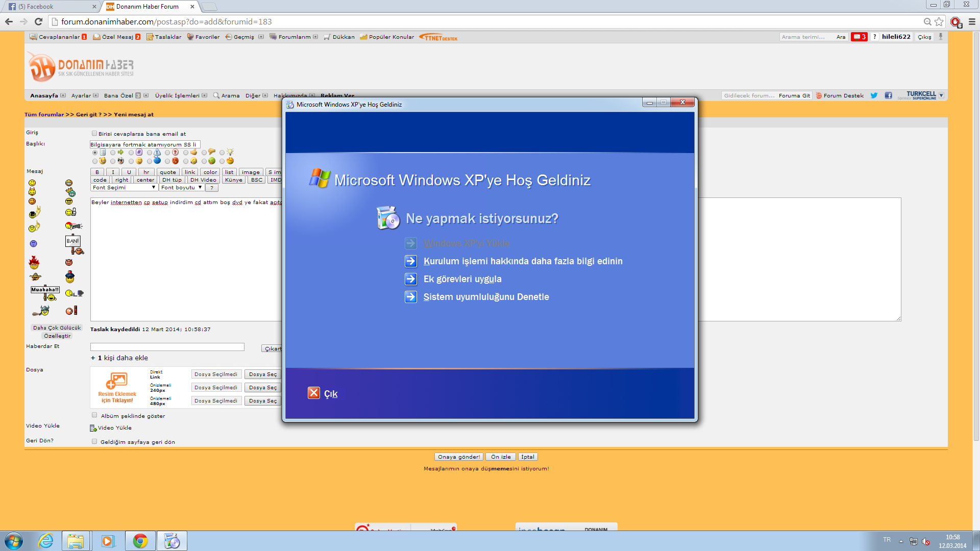
Task: Click the Resim Eklemek image upload icon
Action: click(x=117, y=381)
